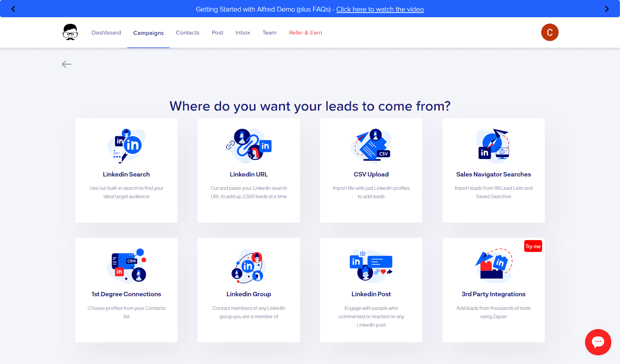Open the Post tab

[x=217, y=33]
